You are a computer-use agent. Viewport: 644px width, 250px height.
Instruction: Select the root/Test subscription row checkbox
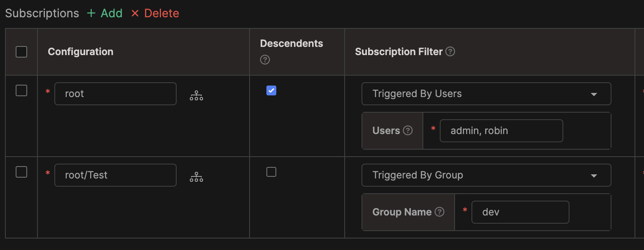click(x=21, y=172)
